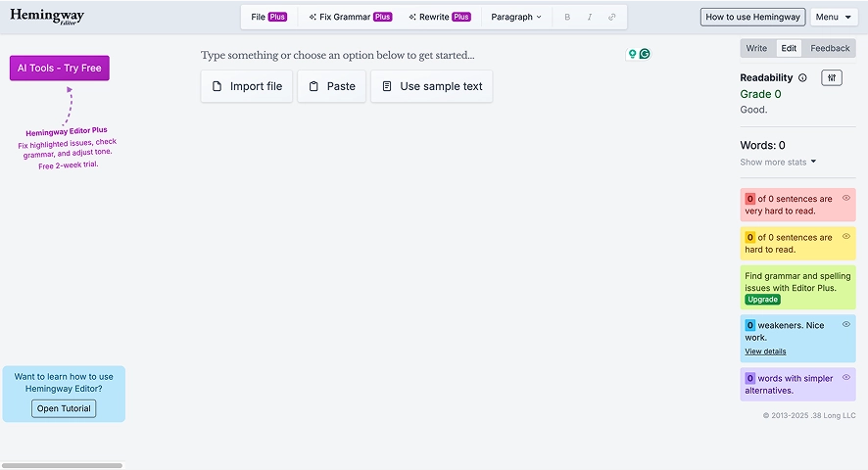
Task: Click the editor text placeholder area
Action: 338,56
